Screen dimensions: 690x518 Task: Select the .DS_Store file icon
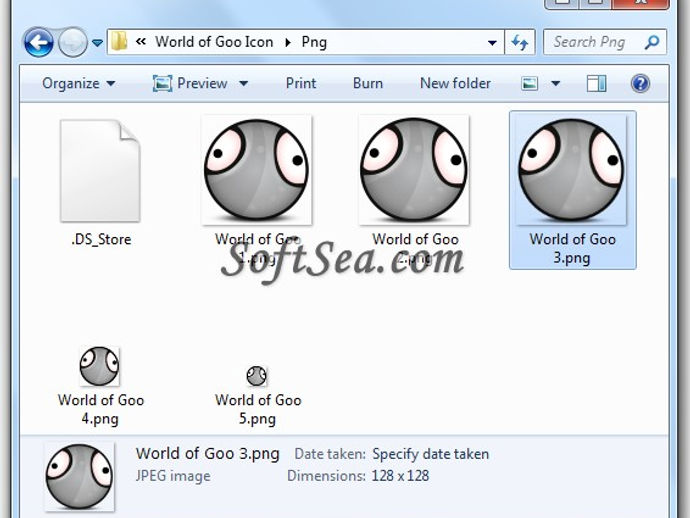pyautogui.click(x=100, y=171)
